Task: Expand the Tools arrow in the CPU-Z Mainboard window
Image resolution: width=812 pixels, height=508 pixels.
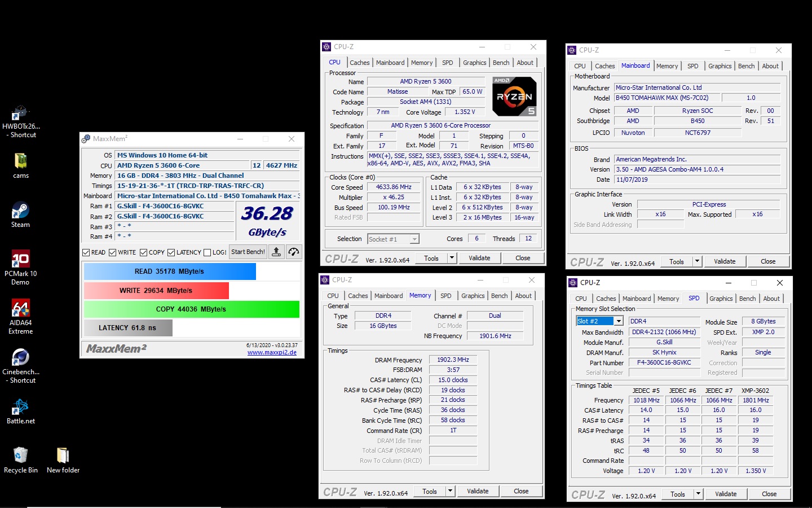Action: pos(697,261)
